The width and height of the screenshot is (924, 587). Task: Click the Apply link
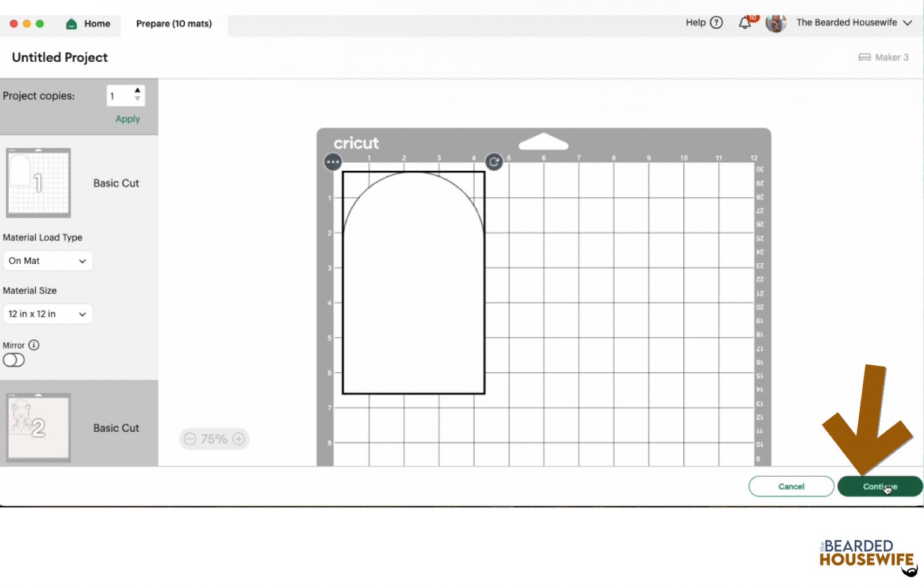(x=128, y=119)
